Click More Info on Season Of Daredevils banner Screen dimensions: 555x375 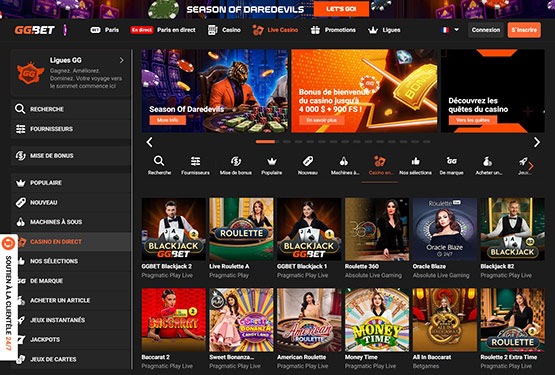point(168,120)
